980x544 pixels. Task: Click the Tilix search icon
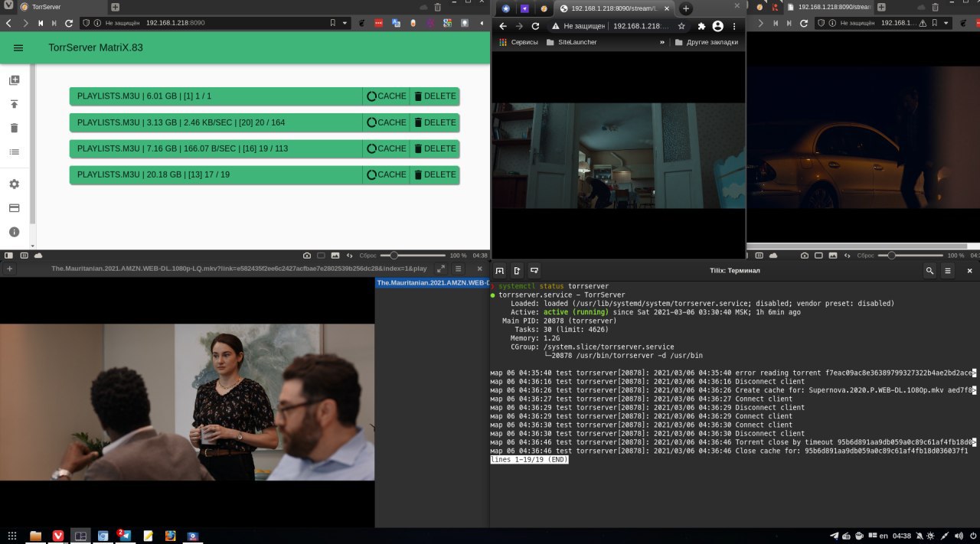click(x=929, y=270)
